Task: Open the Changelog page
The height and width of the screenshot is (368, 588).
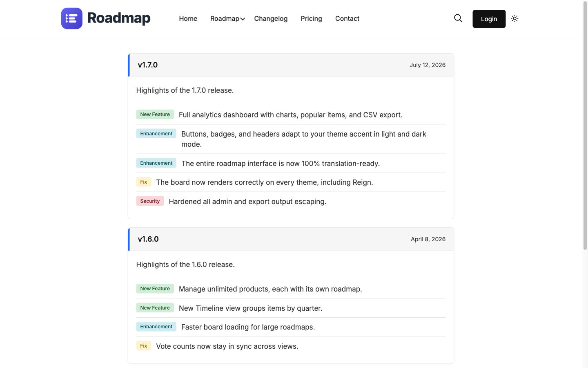Action: (271, 18)
